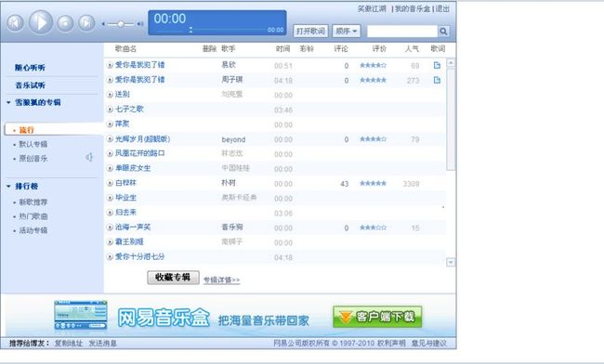Open the 意见与建议 footer link
604x364 pixels.
click(428, 344)
